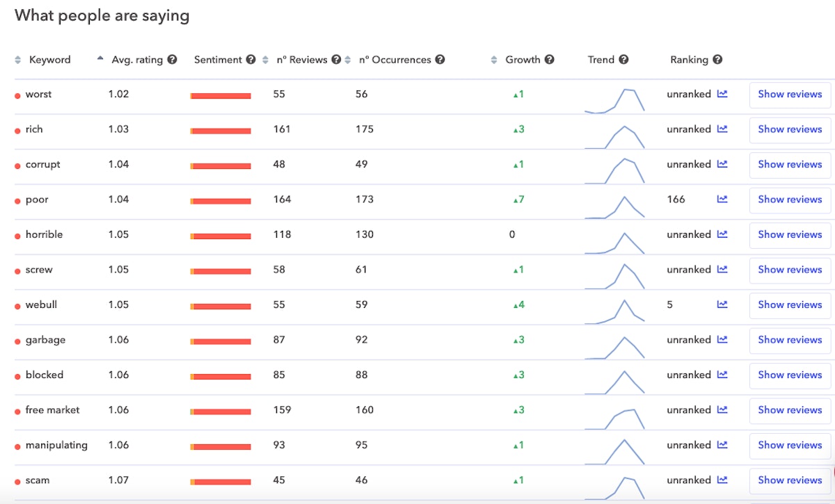
Task: Click the help icon beside Sentiment header
Action: (250, 60)
